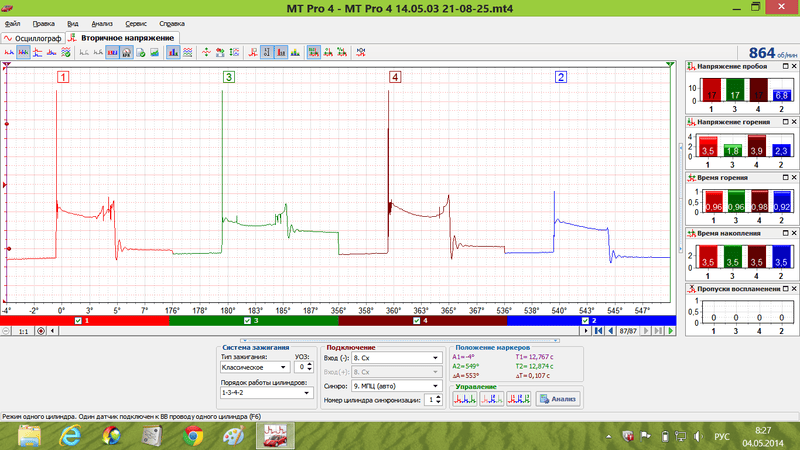Viewport: 800px width, 450px height.
Task: Open the Анализ menu
Action: click(x=101, y=21)
